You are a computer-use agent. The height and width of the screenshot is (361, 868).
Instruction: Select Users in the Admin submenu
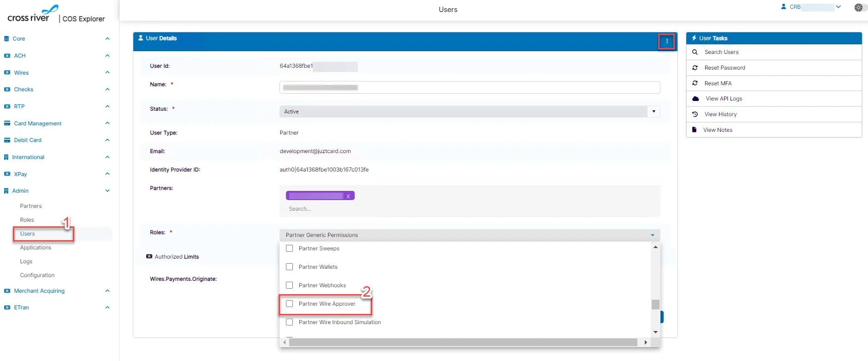point(28,234)
